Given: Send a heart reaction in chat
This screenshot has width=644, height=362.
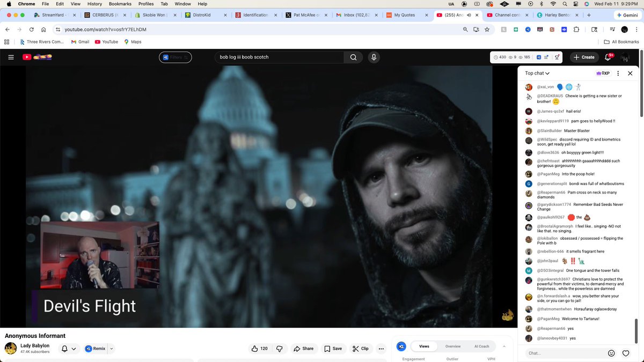Looking at the screenshot, I should (x=626, y=353).
